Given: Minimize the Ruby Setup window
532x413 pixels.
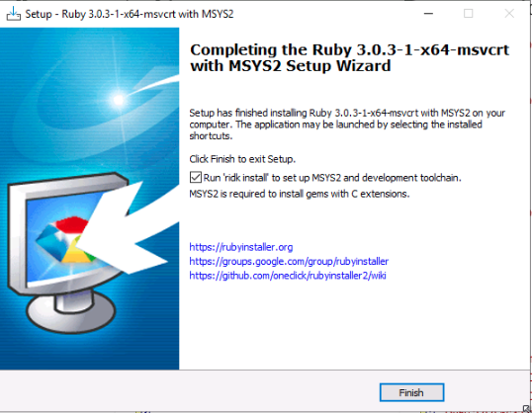Looking at the screenshot, I should click(428, 14).
